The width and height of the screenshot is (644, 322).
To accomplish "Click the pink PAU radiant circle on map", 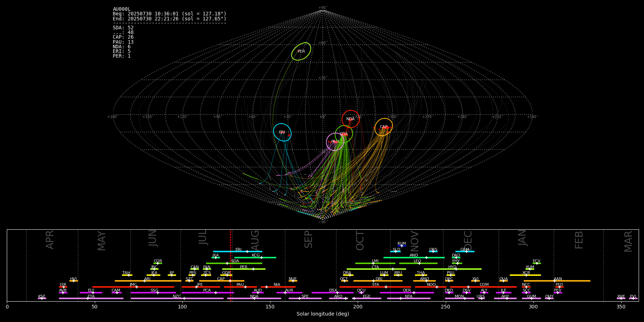I will click(335, 142).
